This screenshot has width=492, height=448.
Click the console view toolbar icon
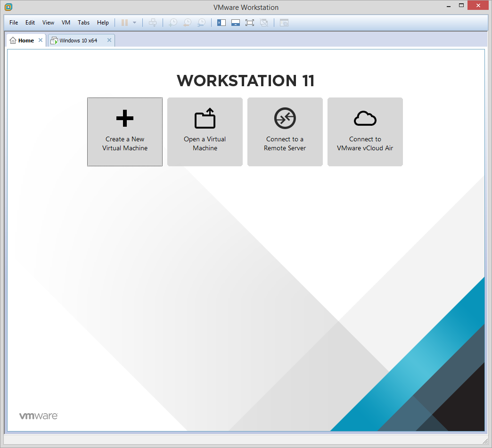284,23
